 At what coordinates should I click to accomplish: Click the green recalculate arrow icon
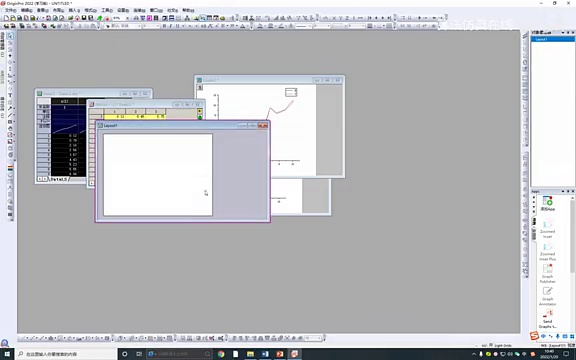[x=100, y=18]
